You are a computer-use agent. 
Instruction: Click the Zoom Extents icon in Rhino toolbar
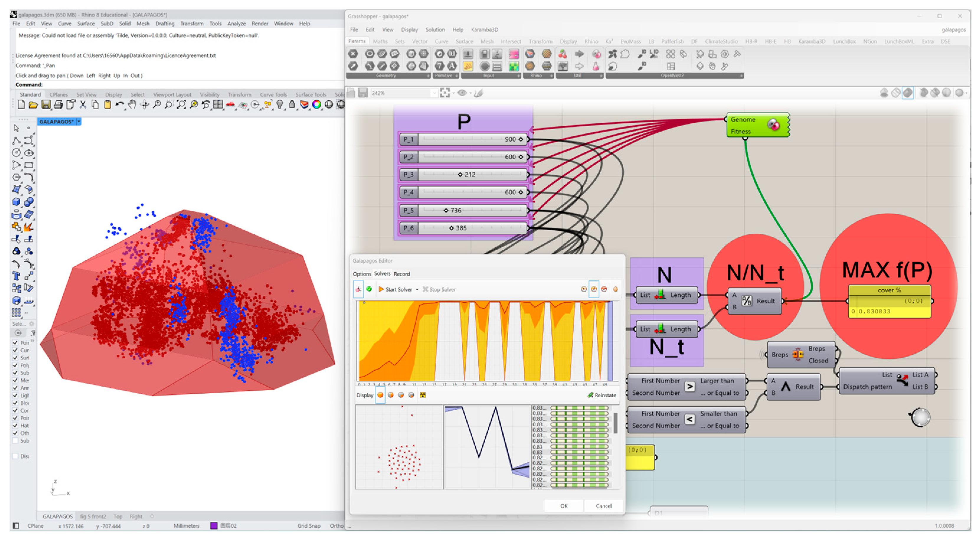[181, 104]
